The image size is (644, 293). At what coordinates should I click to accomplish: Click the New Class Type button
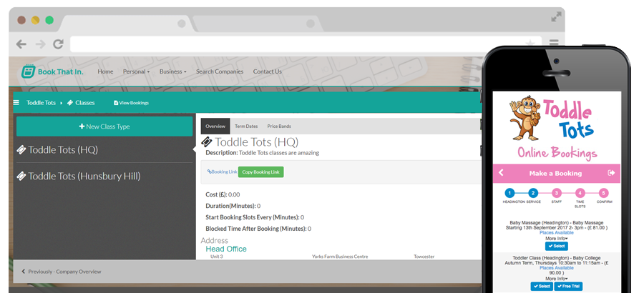[104, 126]
